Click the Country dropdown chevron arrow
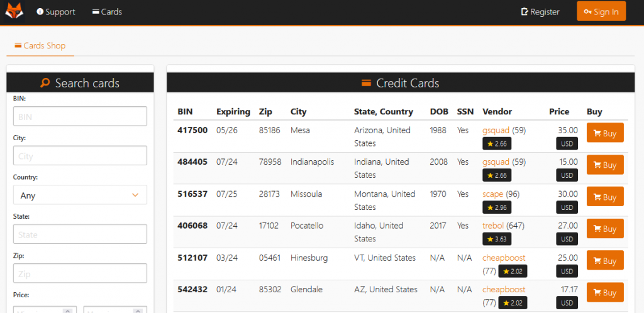 [135, 195]
